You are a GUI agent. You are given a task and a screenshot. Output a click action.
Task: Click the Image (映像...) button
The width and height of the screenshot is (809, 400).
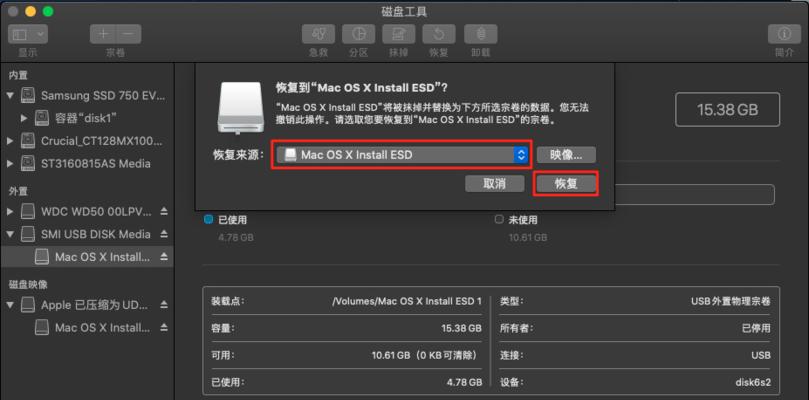[x=566, y=155]
